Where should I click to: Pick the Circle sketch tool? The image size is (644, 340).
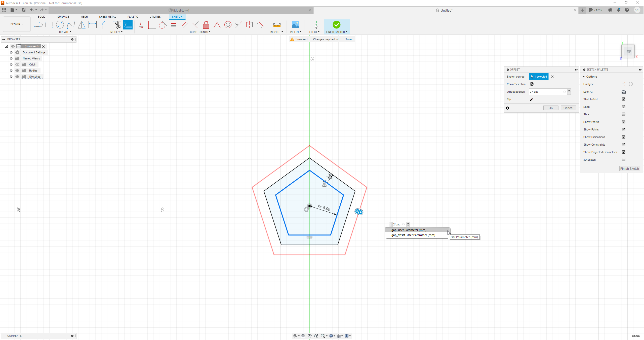click(x=60, y=25)
